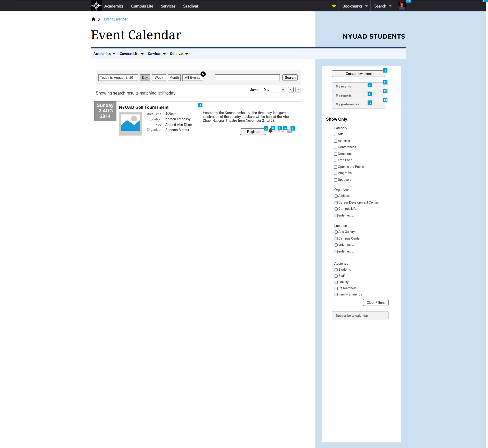Click the calendar Search button
The width and height of the screenshot is (488, 448).
coord(290,77)
